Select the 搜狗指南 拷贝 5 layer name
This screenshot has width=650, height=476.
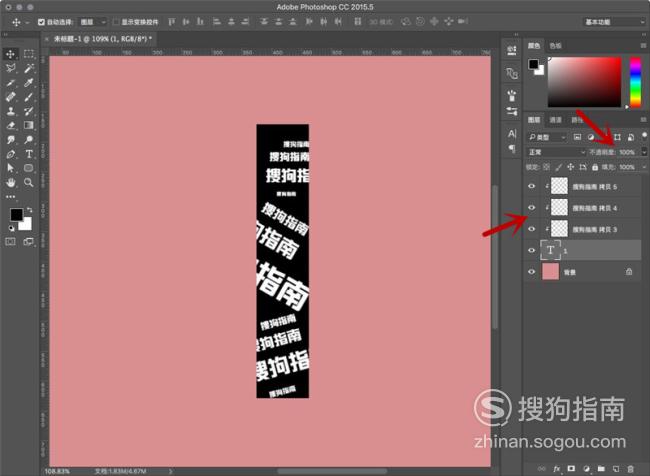594,187
